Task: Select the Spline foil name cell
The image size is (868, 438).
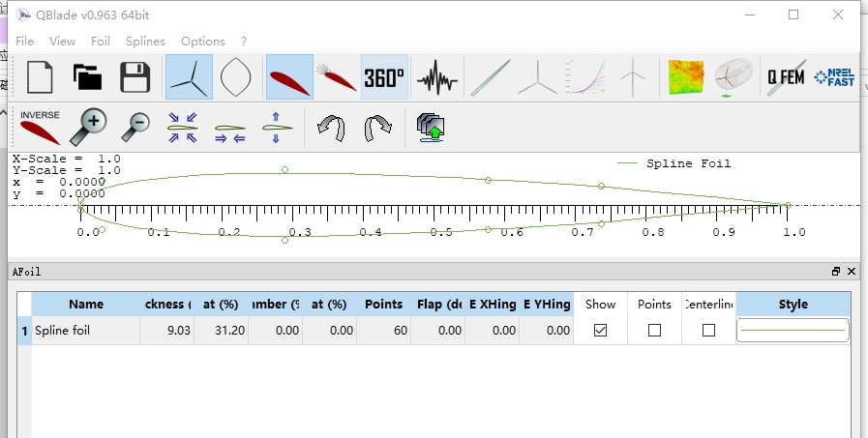Action: 85,331
